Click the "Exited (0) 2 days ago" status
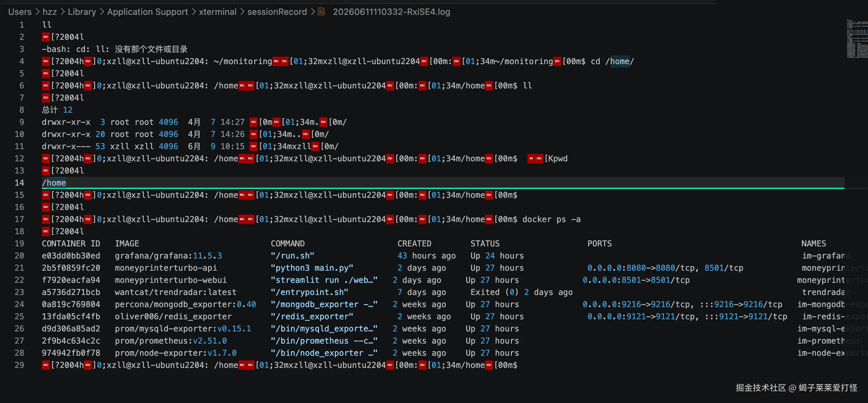This screenshot has width=868, height=403. pos(522,292)
